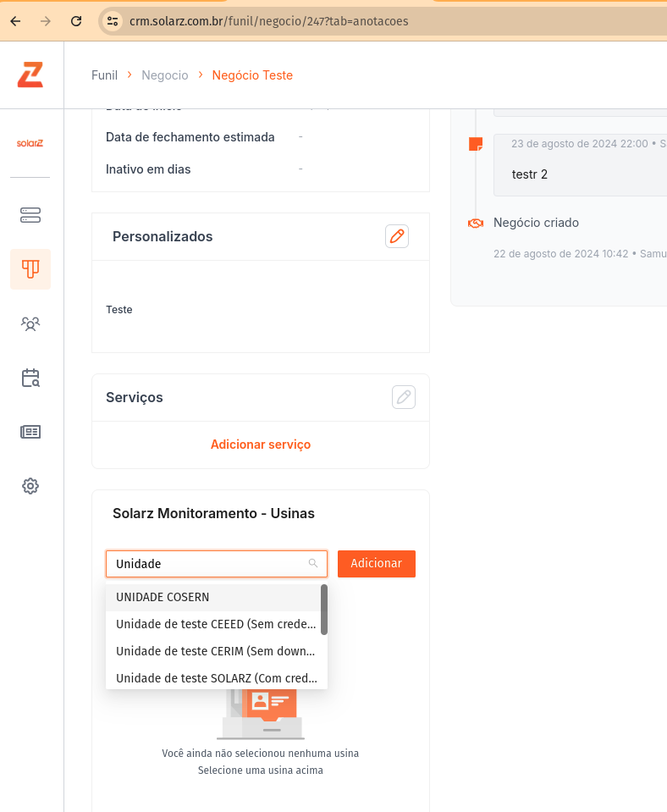Go to Funil breadcrumb
Viewport: 667px width, 812px height.
pyautogui.click(x=104, y=75)
